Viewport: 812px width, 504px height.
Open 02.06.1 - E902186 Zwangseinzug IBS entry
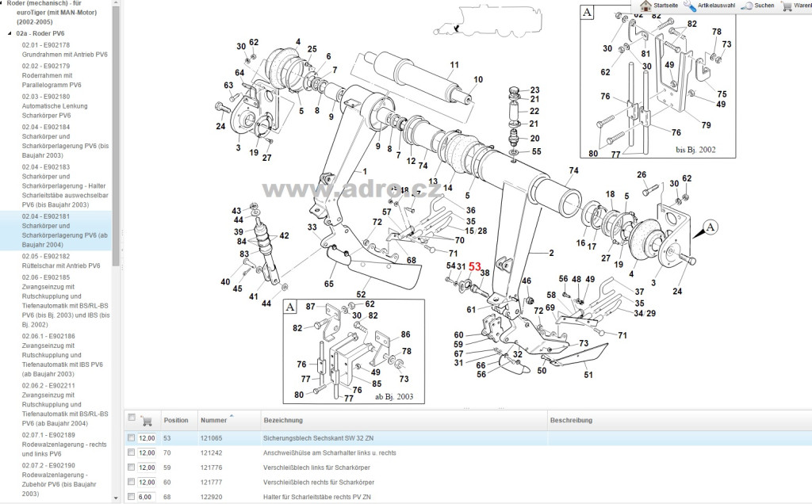pyautogui.click(x=62, y=355)
